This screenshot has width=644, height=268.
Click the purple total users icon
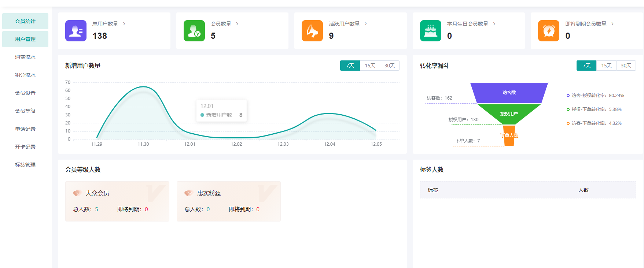[76, 31]
